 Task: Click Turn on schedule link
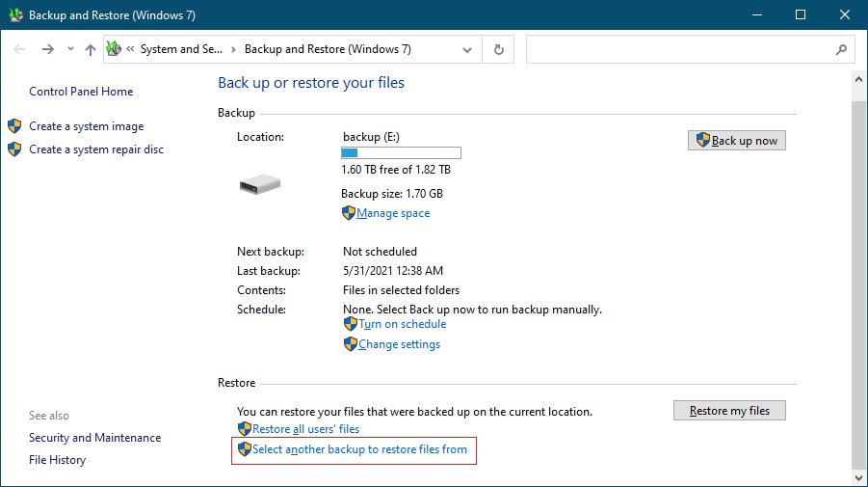pos(403,324)
